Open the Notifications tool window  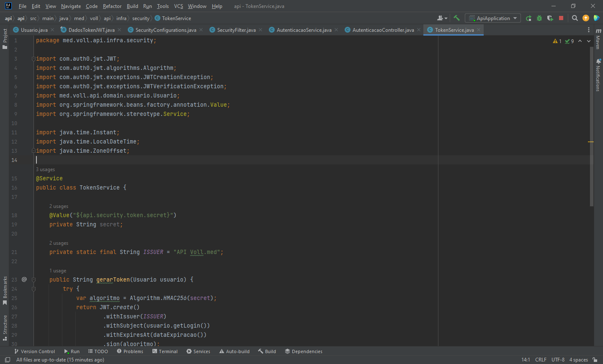[x=598, y=75]
